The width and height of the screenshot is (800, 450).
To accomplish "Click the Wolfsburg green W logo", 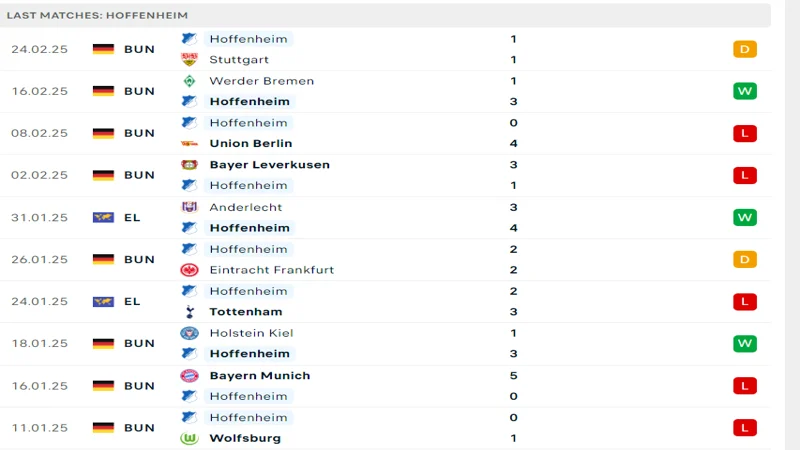I will coord(189,438).
